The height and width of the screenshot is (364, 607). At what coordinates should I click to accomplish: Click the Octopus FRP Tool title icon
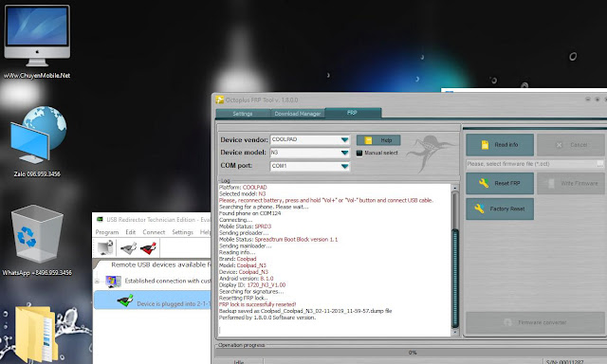[220, 100]
